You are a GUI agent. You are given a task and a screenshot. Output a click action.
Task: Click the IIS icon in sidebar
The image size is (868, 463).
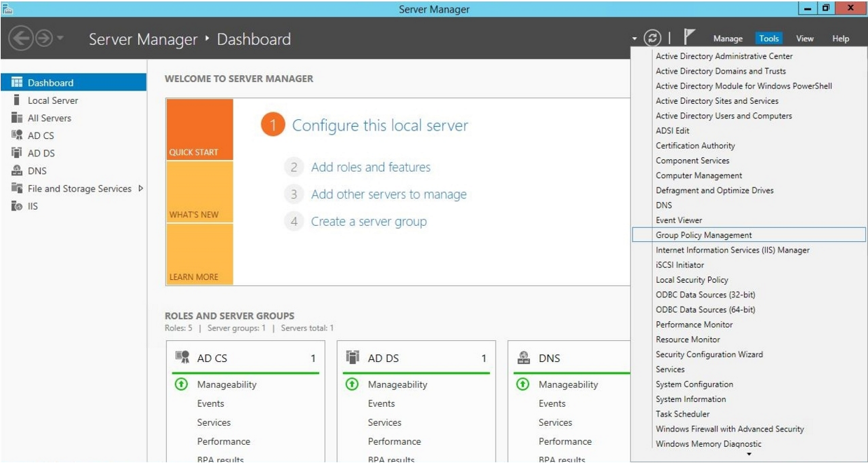pos(18,206)
